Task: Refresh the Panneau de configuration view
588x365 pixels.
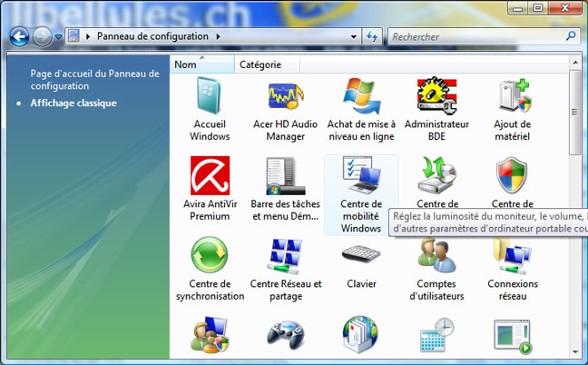Action: 372,36
